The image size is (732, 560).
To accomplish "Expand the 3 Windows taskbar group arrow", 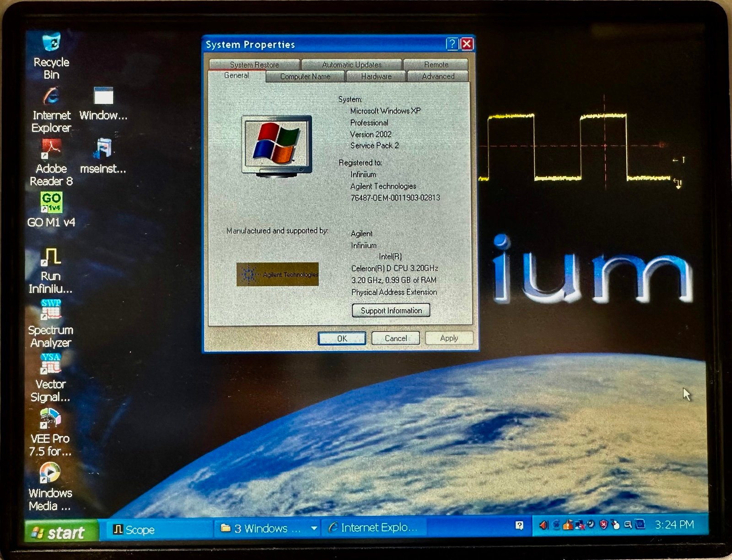I will 314,528.
